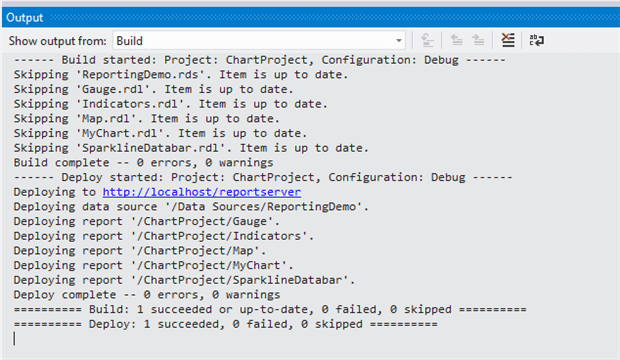Clear all output with the red X icon
This screenshot has width=620, height=360.
point(508,40)
